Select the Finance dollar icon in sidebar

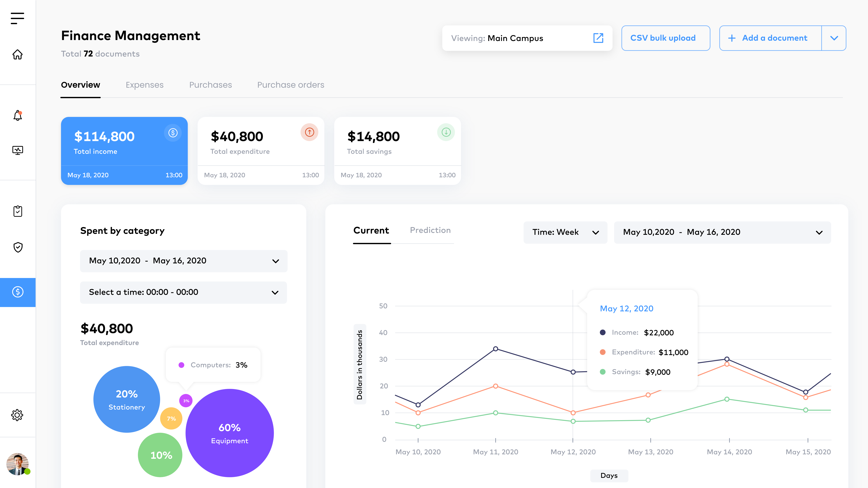tap(17, 292)
